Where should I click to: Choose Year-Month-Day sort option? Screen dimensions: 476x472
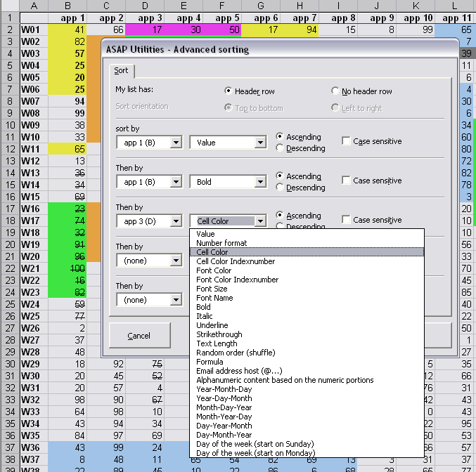tap(307, 389)
